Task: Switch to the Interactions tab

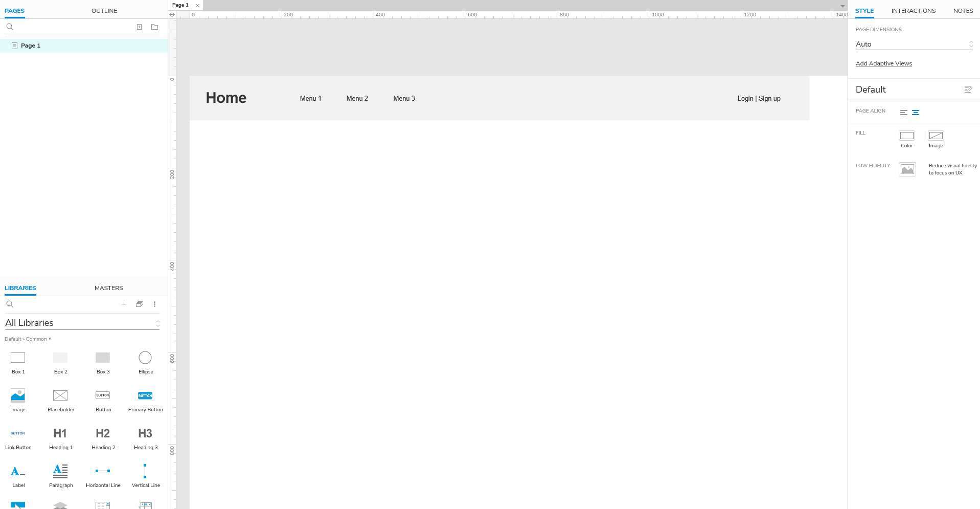Action: [913, 11]
